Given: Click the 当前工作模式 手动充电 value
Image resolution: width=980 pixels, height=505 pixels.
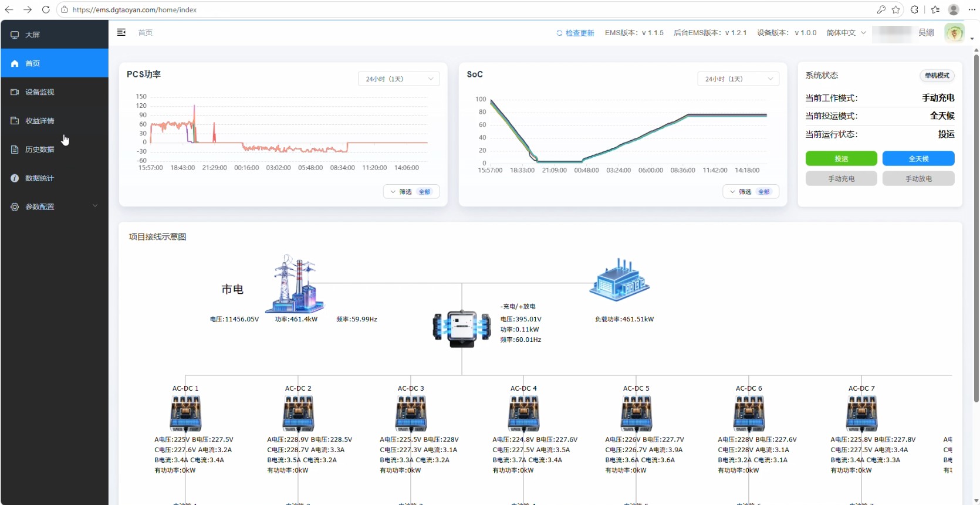Looking at the screenshot, I should click(938, 98).
